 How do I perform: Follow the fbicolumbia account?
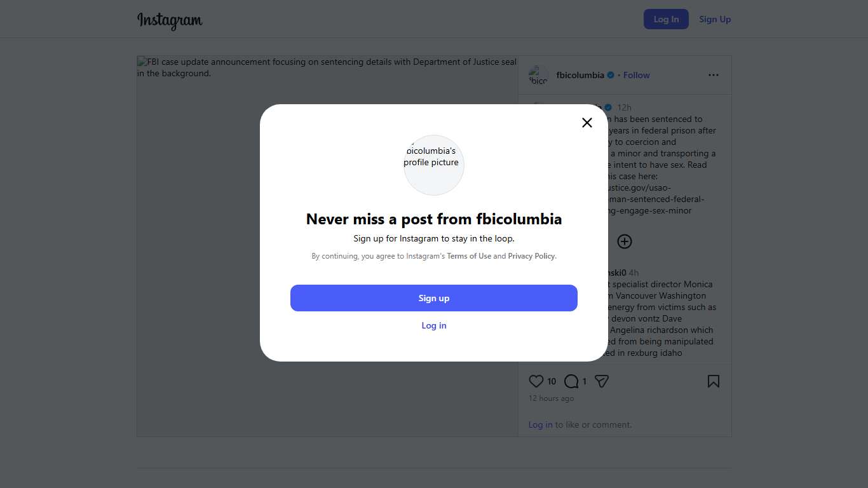(x=636, y=75)
